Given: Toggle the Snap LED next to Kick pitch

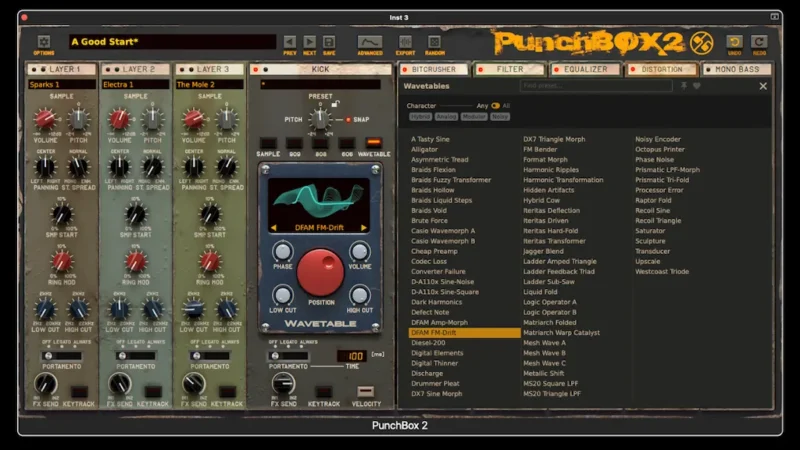Looking at the screenshot, I should click(348, 120).
